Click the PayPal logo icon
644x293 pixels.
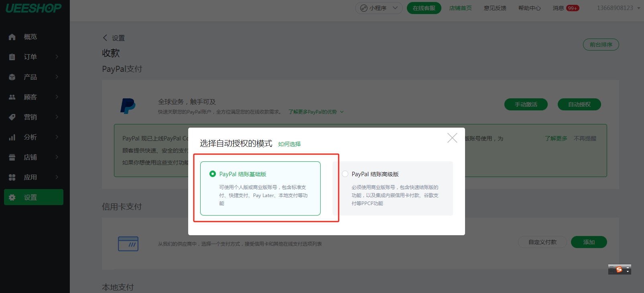pos(128,106)
